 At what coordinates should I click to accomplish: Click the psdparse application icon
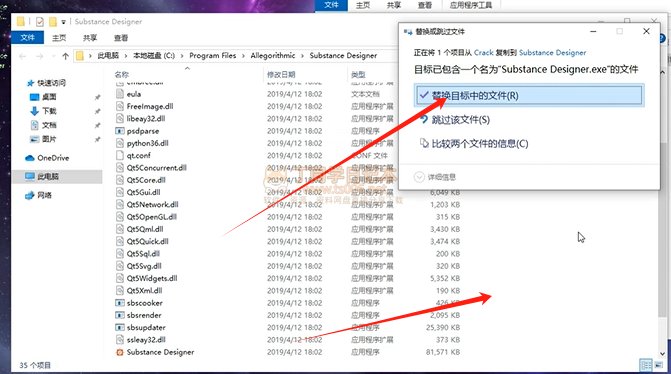(x=120, y=131)
